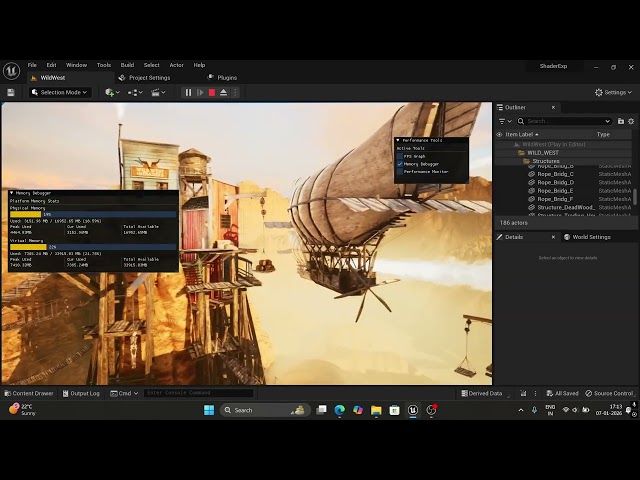
Task: Save the level with the floppy disk icon
Action: click(x=11, y=93)
